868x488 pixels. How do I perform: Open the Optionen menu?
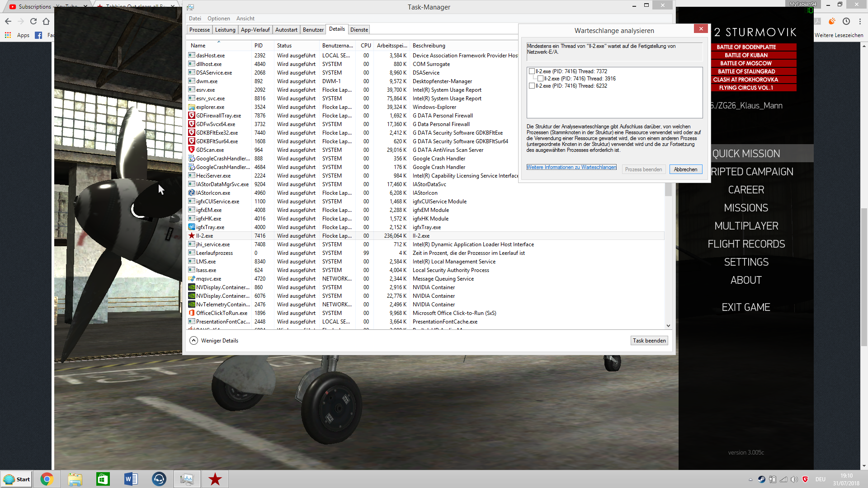(x=218, y=19)
